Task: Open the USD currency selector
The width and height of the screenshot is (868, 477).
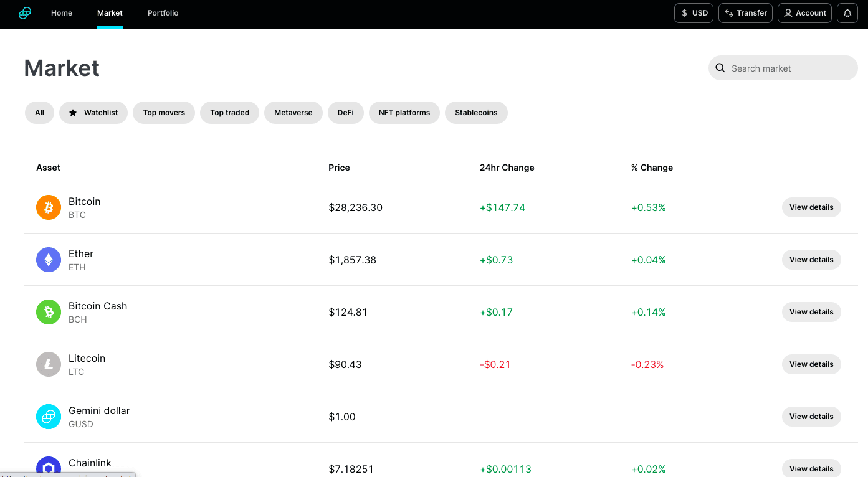Action: pyautogui.click(x=694, y=13)
